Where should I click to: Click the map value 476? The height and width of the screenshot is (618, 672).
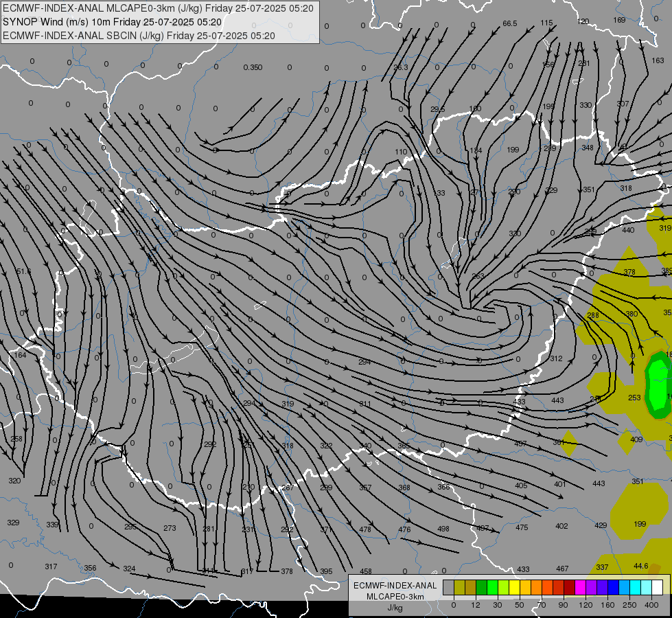(x=404, y=529)
